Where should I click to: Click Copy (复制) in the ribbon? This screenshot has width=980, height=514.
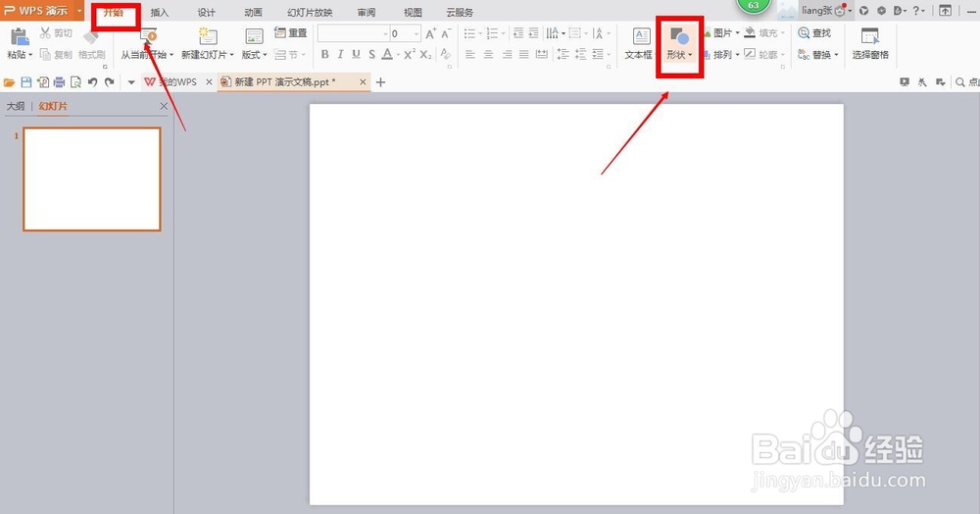(56, 54)
